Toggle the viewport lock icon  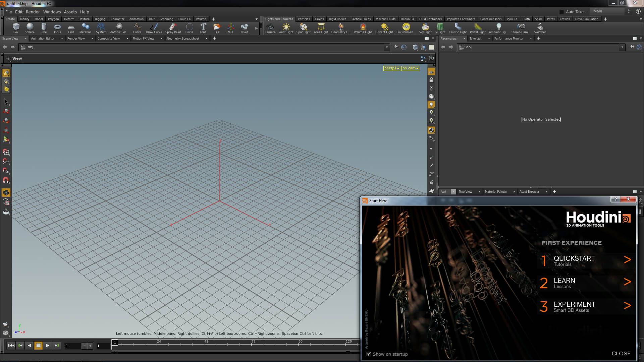point(431,80)
